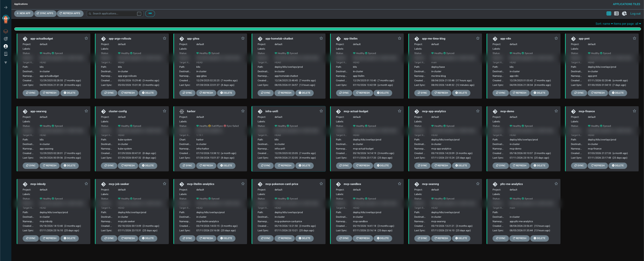Toggle favorite star on app-pmt
644x261 pixels.
(634, 38)
